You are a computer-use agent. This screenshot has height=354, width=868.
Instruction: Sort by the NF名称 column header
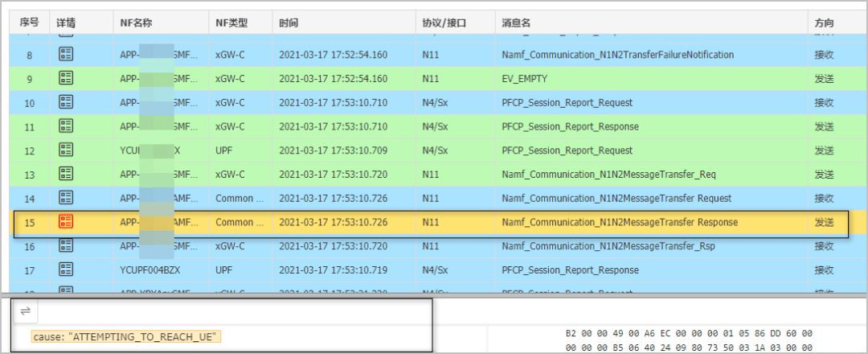(x=136, y=23)
